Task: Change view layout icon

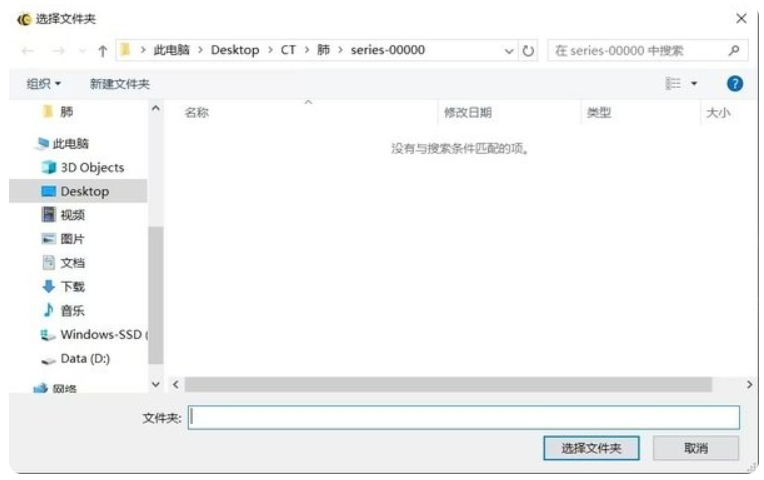Action: pyautogui.click(x=673, y=83)
